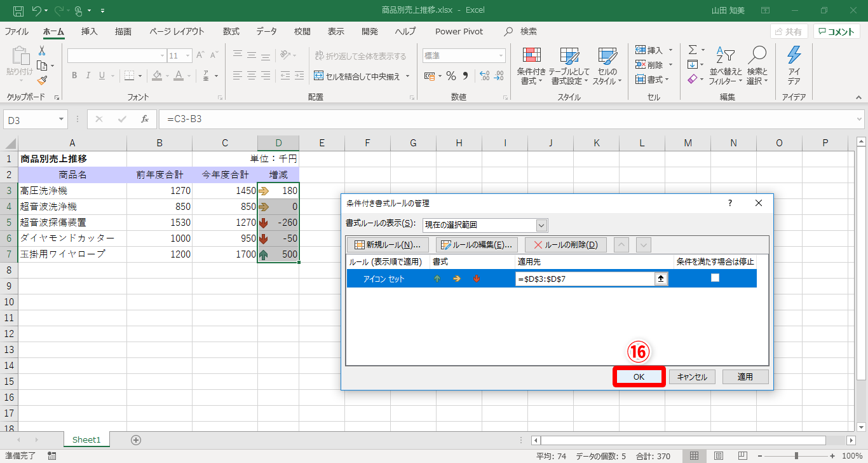Click Format as Table (テーブルとして書式設定) icon

coord(569,56)
